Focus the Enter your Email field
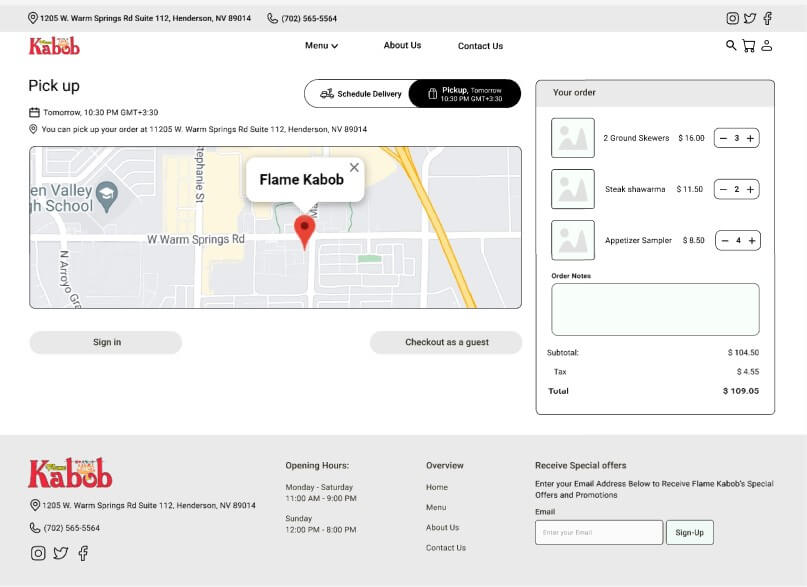 pyautogui.click(x=599, y=532)
